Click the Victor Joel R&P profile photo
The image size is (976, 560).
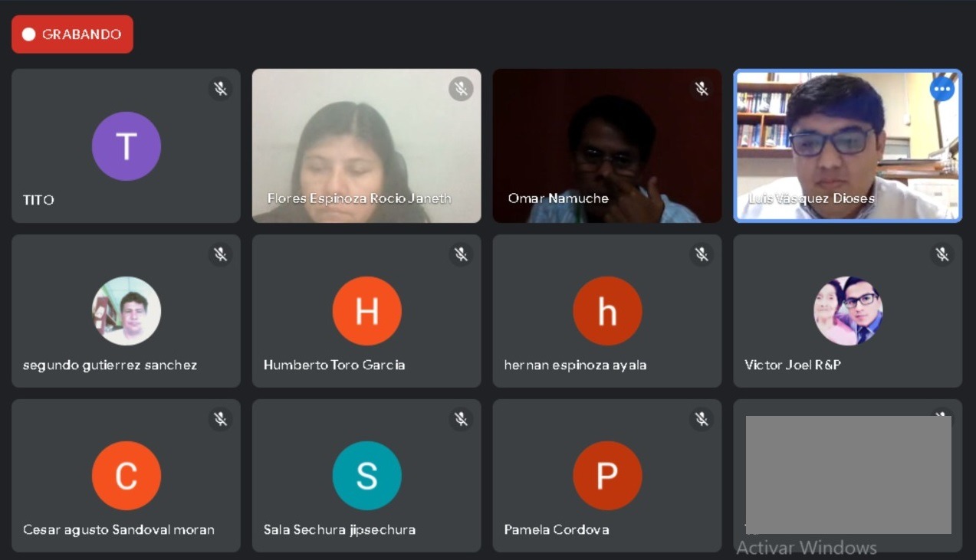pyautogui.click(x=848, y=311)
